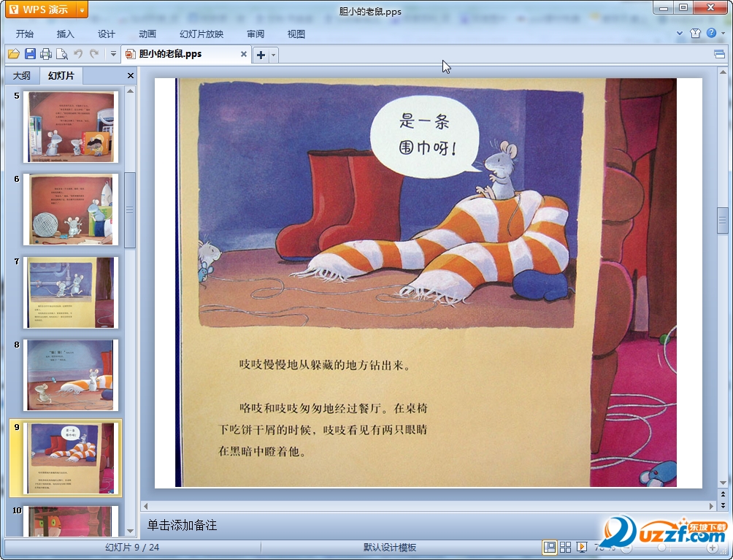
Task: Expand the dropdown arrow next to help
Action: [x=724, y=33]
